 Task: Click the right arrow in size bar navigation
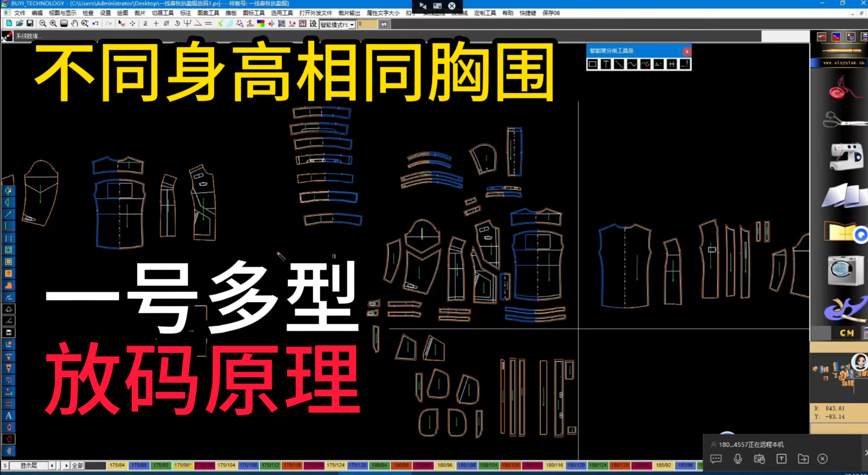click(66, 465)
